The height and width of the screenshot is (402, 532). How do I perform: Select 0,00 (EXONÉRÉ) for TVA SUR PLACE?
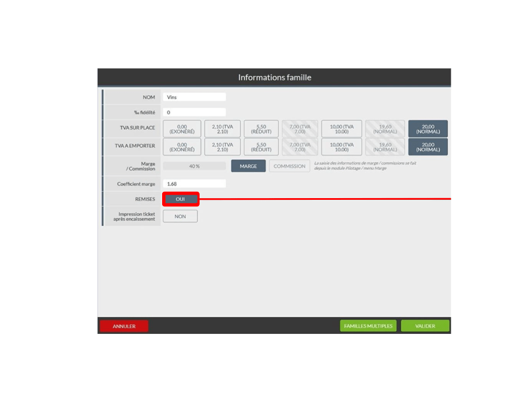pyautogui.click(x=182, y=129)
